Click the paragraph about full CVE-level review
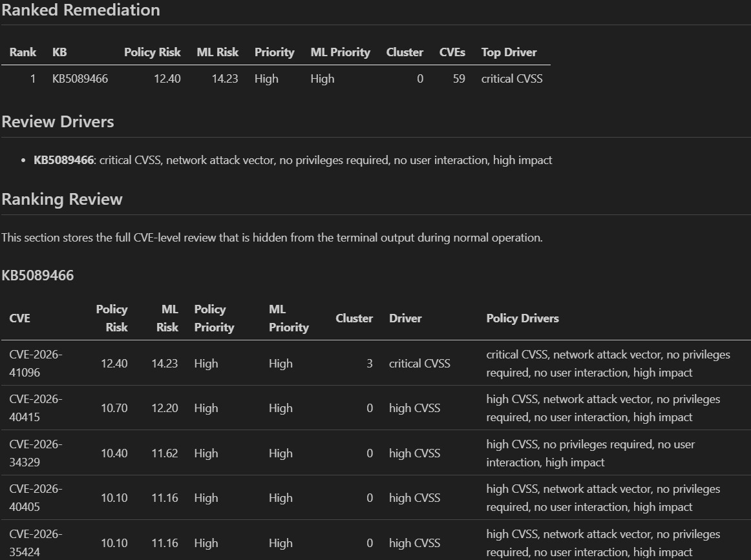Image resolution: width=751 pixels, height=560 pixels. [272, 238]
